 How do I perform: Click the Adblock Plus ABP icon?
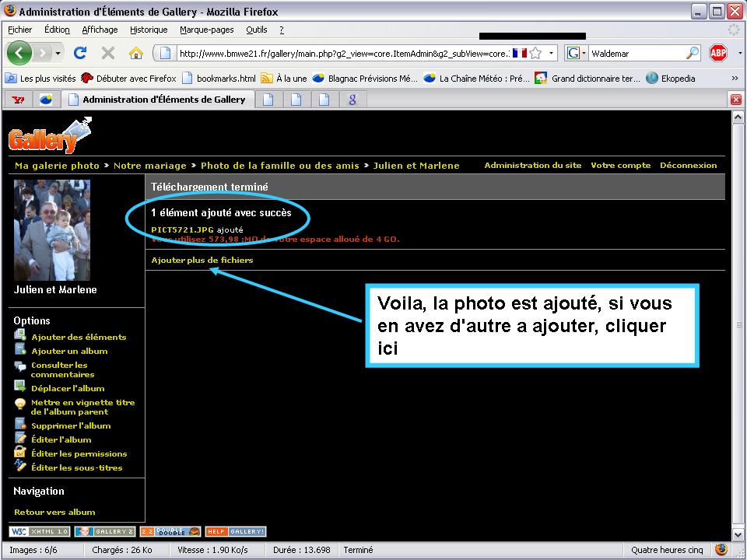(x=717, y=53)
